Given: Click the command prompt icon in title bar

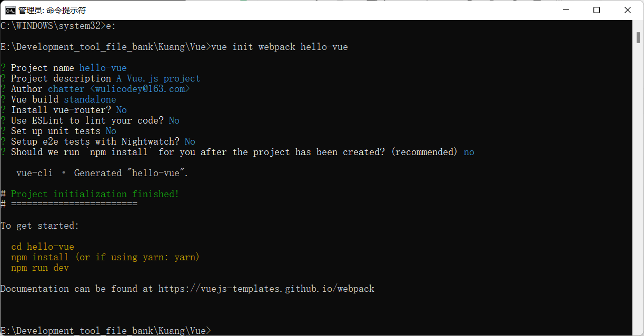Looking at the screenshot, I should coord(10,10).
